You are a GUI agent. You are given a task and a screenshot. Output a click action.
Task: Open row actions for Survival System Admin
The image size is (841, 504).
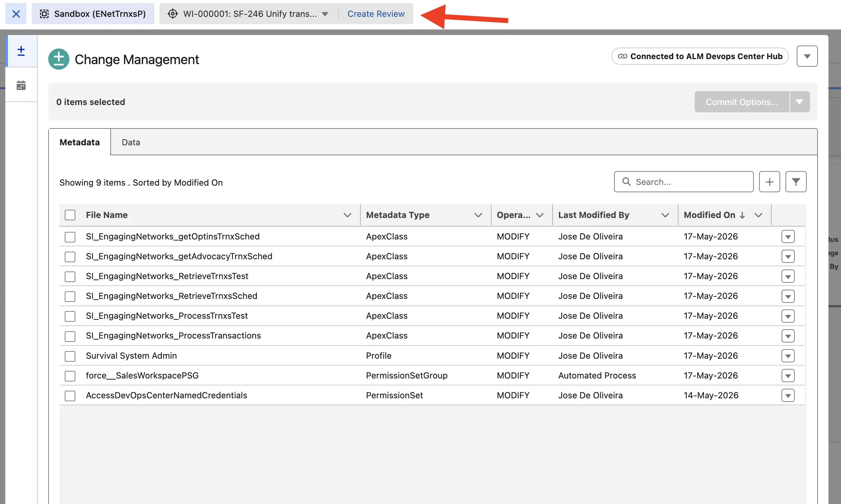788,356
